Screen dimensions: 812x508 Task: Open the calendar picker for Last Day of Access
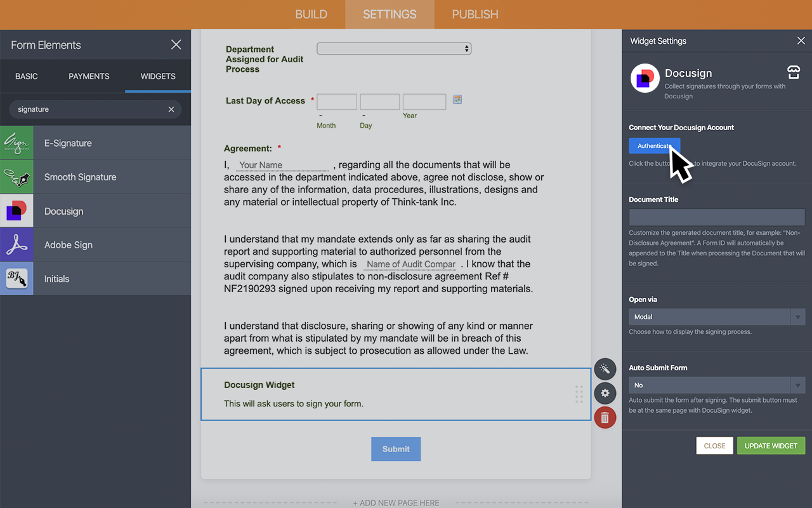click(x=457, y=99)
